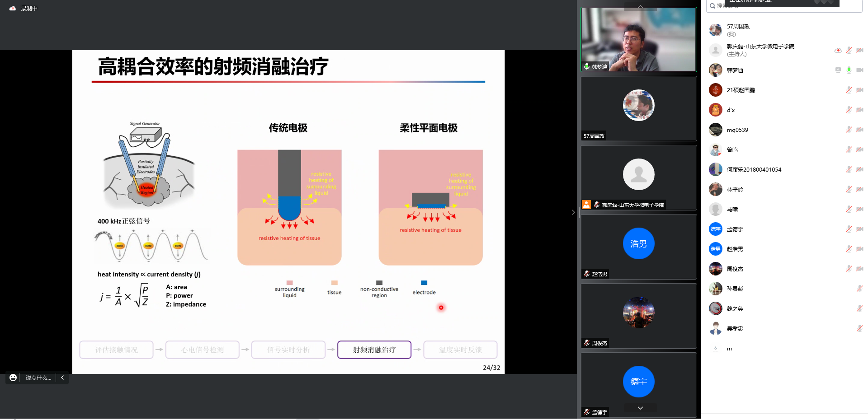Click the blue electrode legend swatch
The width and height of the screenshot is (868, 420).
point(424,283)
